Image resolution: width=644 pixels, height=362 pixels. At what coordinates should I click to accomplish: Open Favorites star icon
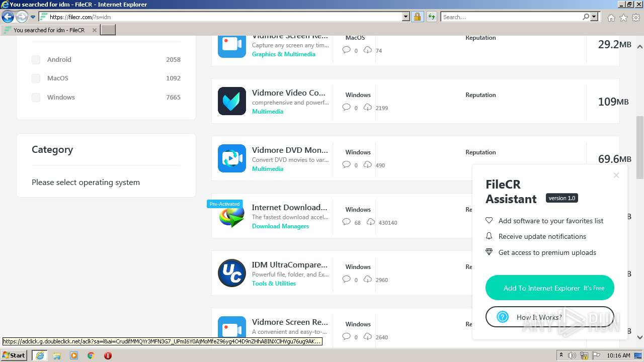pyautogui.click(x=623, y=18)
